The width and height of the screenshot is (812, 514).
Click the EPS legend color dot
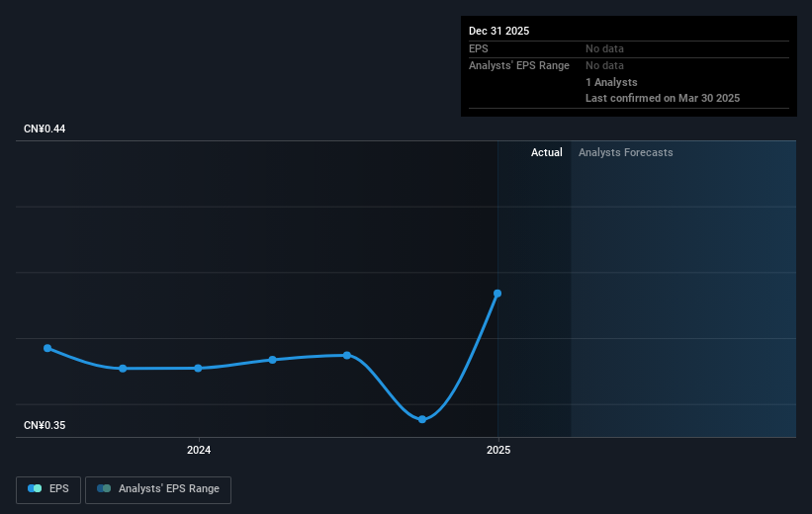[35, 488]
